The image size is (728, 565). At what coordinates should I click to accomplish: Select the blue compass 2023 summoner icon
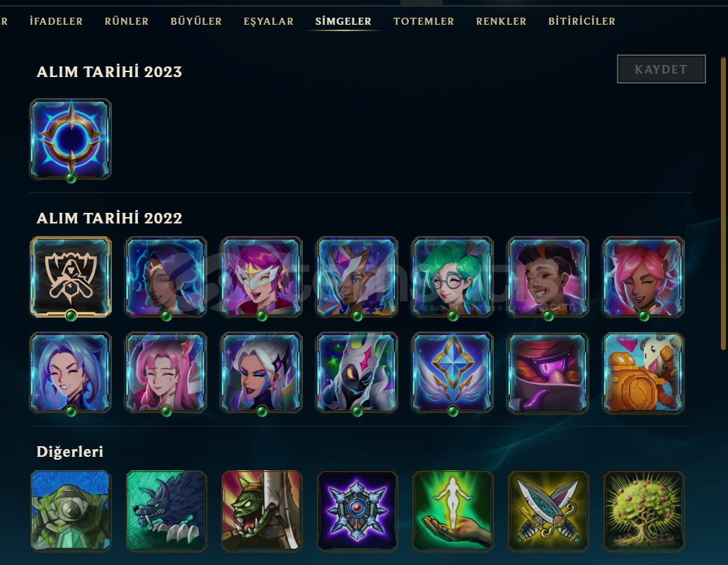71,139
